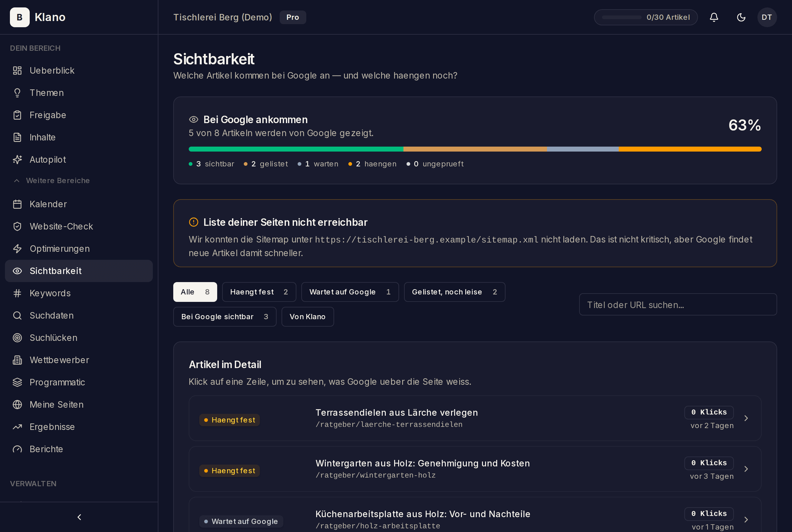Filter by Gelistet, noch leise
792x532 pixels.
point(454,292)
